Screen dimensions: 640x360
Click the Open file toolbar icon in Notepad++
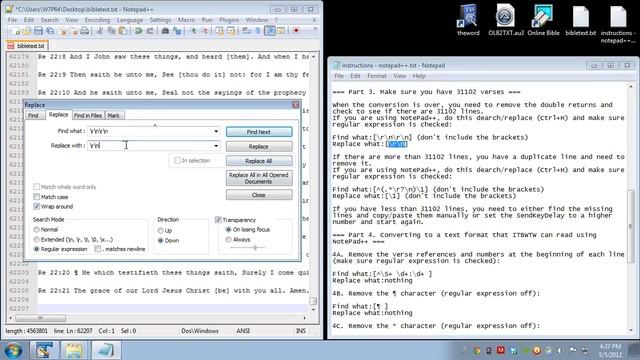pyautogui.click(x=27, y=31)
